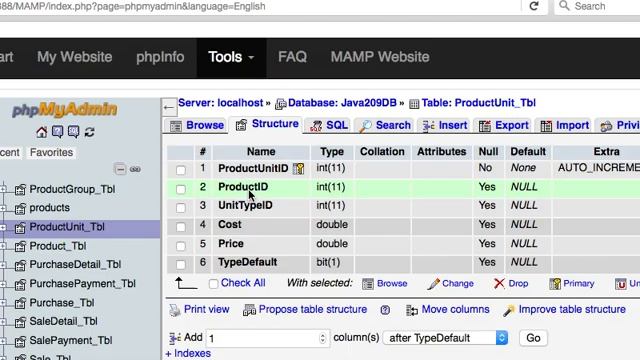
Task: Click the third toolbar icon in sidebar
Action: (x=73, y=132)
